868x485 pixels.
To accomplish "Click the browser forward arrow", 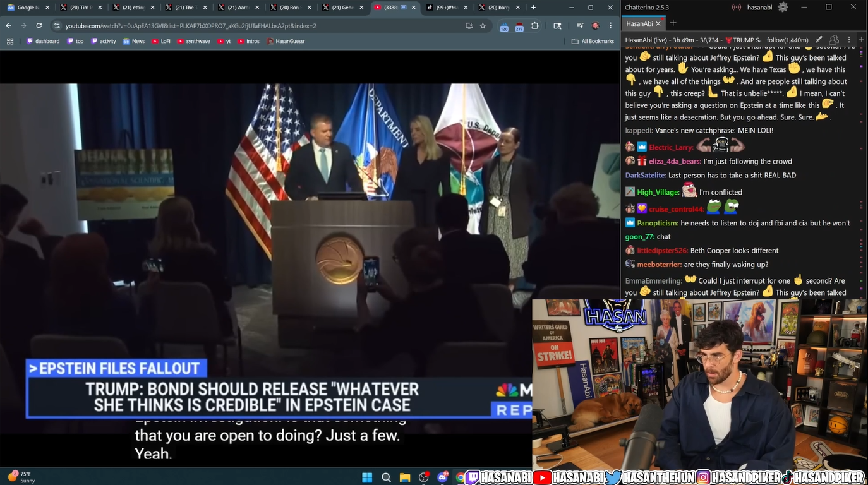I will click(23, 26).
